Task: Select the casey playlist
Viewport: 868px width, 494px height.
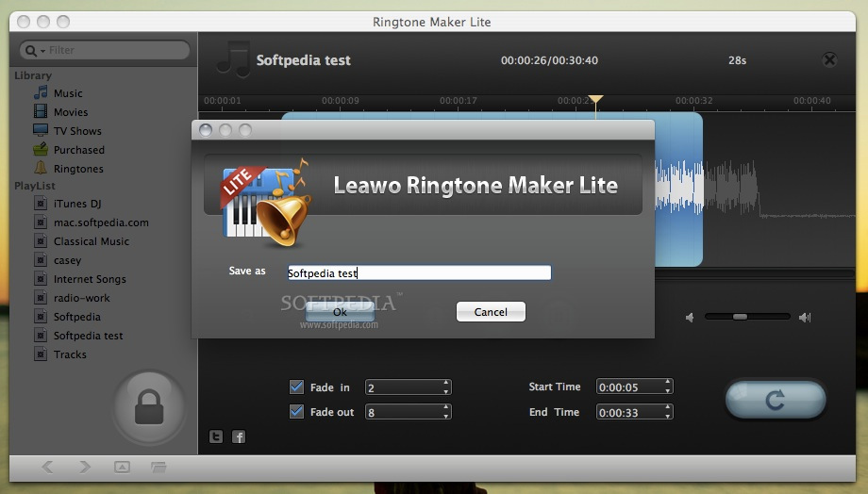Action: (68, 260)
